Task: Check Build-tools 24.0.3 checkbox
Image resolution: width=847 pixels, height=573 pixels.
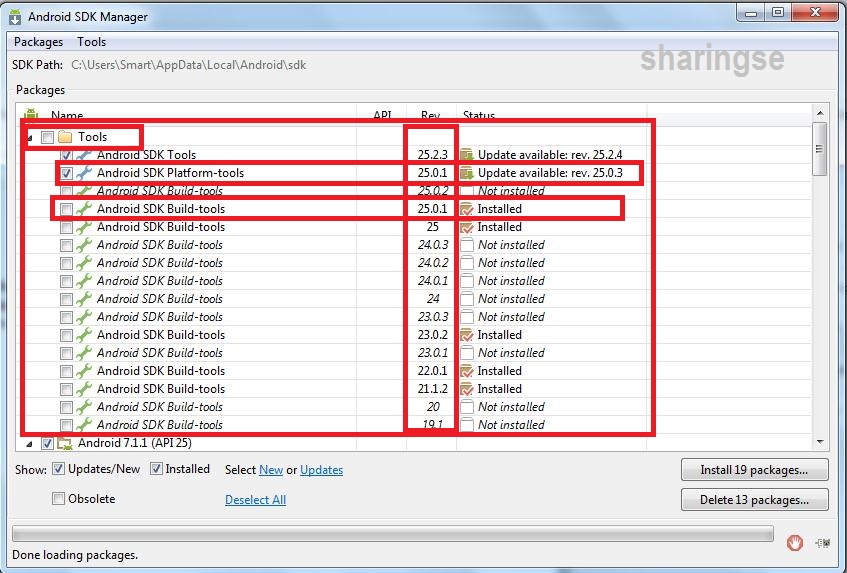Action: (x=66, y=245)
